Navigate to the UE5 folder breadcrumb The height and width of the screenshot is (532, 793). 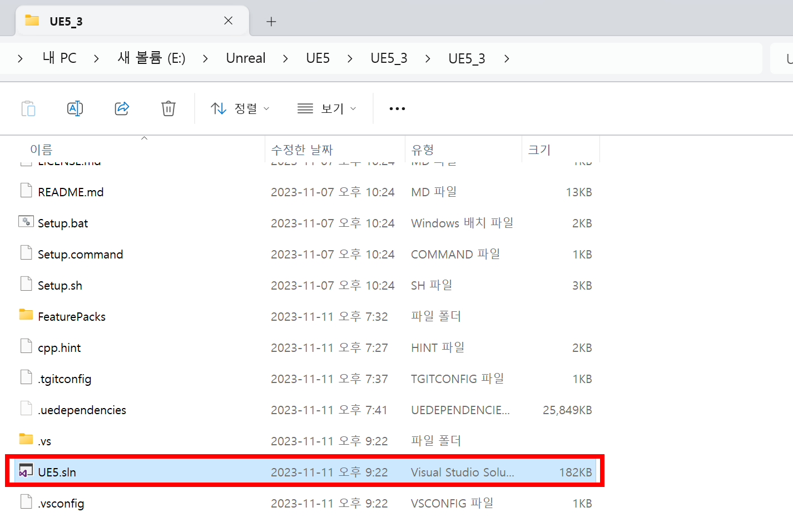318,58
